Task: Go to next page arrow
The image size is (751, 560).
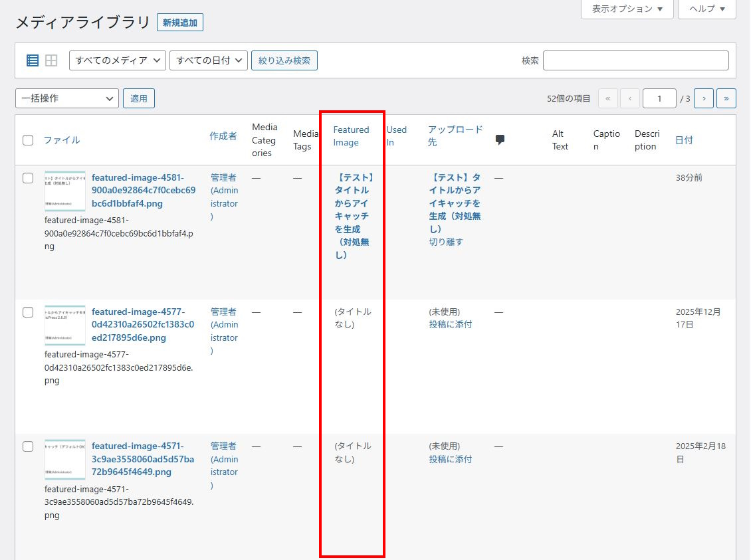Action: click(x=704, y=98)
